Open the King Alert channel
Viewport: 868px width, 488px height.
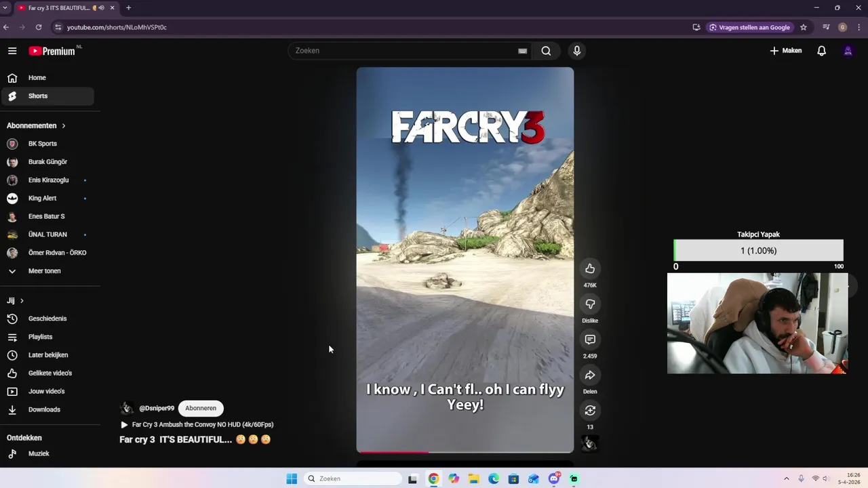pyautogui.click(x=47, y=198)
